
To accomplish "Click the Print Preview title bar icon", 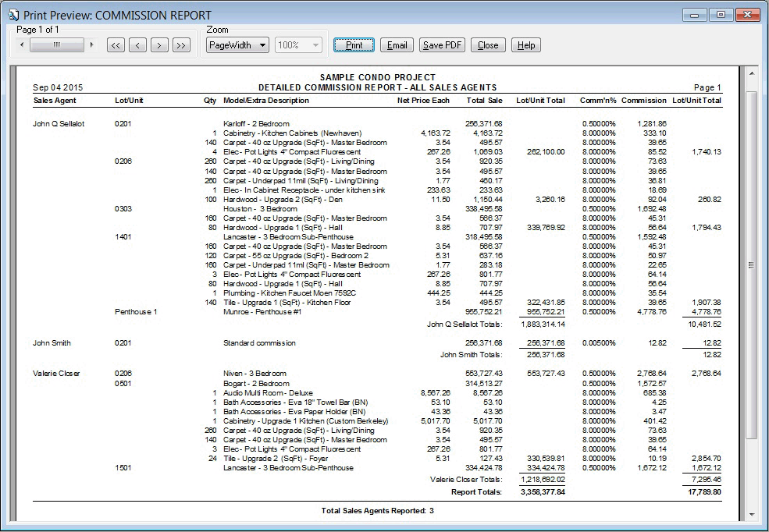I will pos(13,15).
